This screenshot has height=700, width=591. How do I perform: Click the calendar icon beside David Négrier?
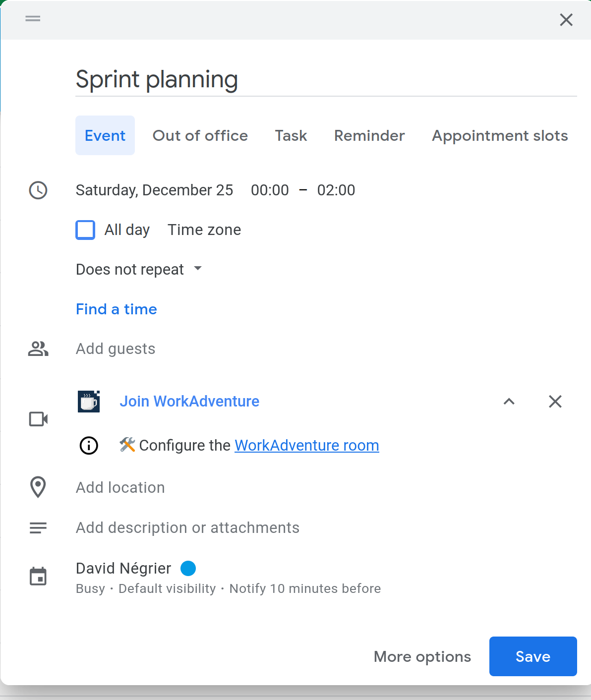click(38, 576)
